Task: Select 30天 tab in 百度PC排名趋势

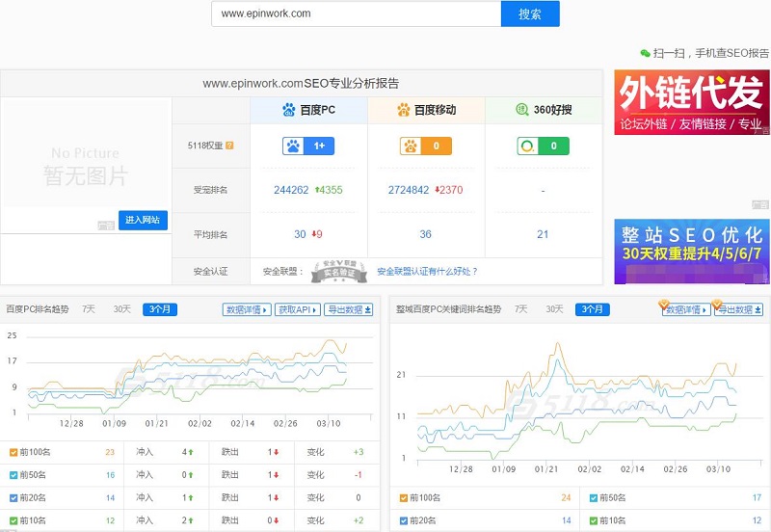Action: point(122,309)
